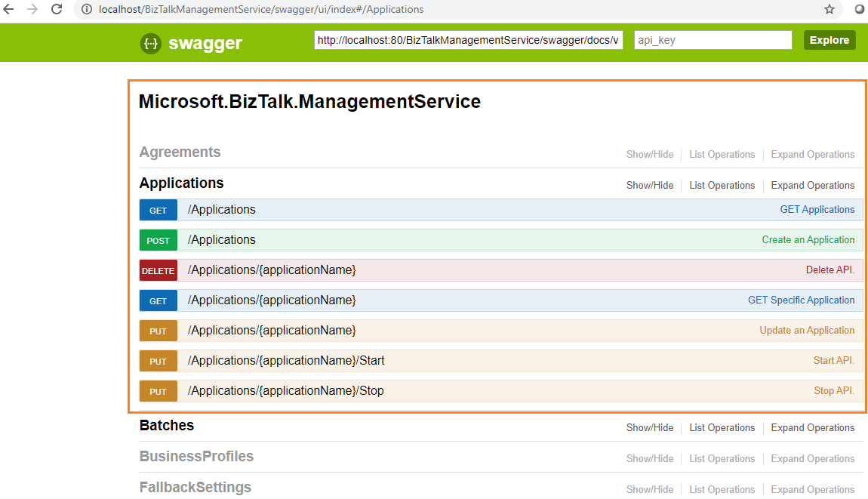The image size is (868, 499).
Task: Collapse the Applications section heading
Action: point(182,183)
